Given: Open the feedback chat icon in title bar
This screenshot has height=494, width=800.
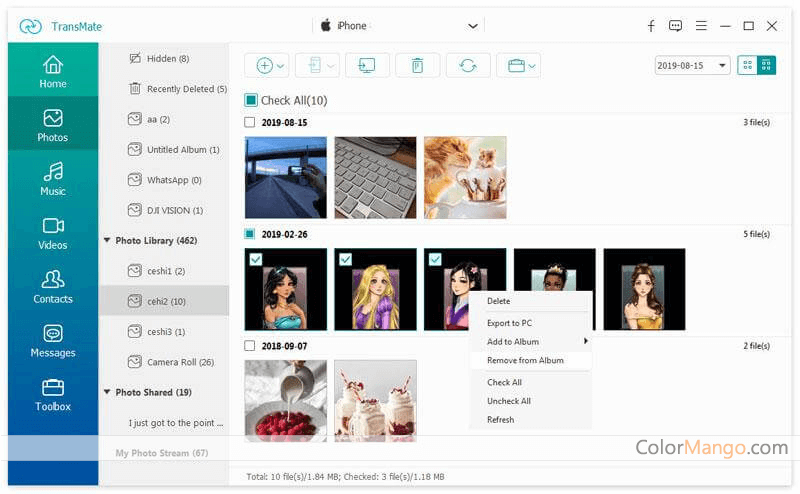Looking at the screenshot, I should point(676,26).
